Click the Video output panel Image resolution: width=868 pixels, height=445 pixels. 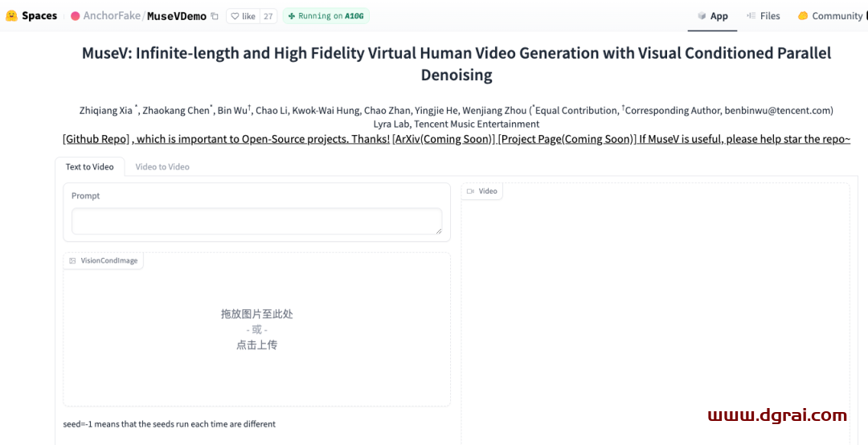tap(656, 314)
